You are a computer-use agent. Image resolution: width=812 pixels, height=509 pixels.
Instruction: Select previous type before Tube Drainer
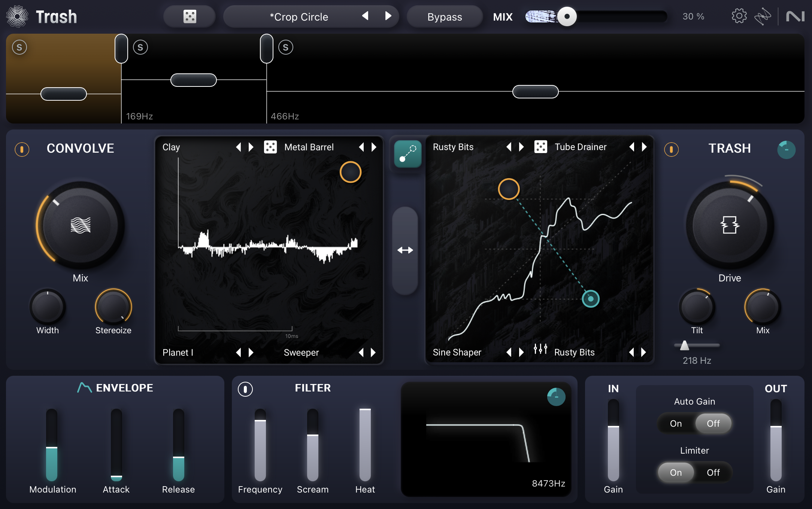[631, 147]
